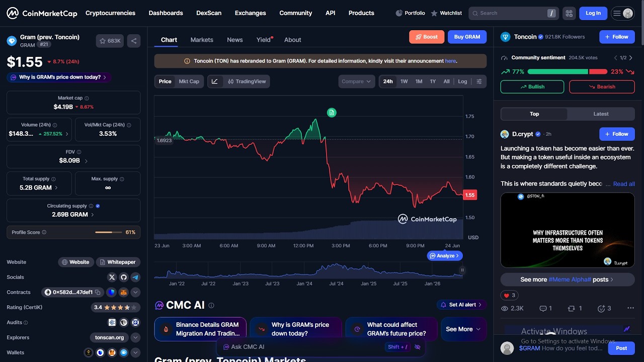Open the Exchanges menu

(x=250, y=13)
